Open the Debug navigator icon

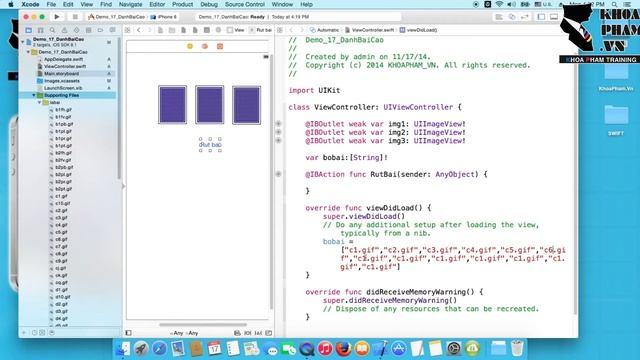click(x=89, y=30)
